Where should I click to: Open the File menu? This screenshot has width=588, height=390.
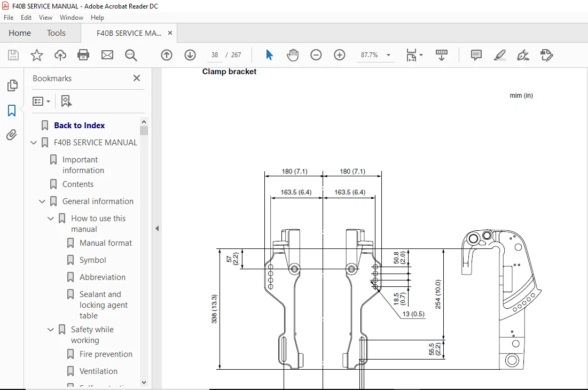[8, 18]
